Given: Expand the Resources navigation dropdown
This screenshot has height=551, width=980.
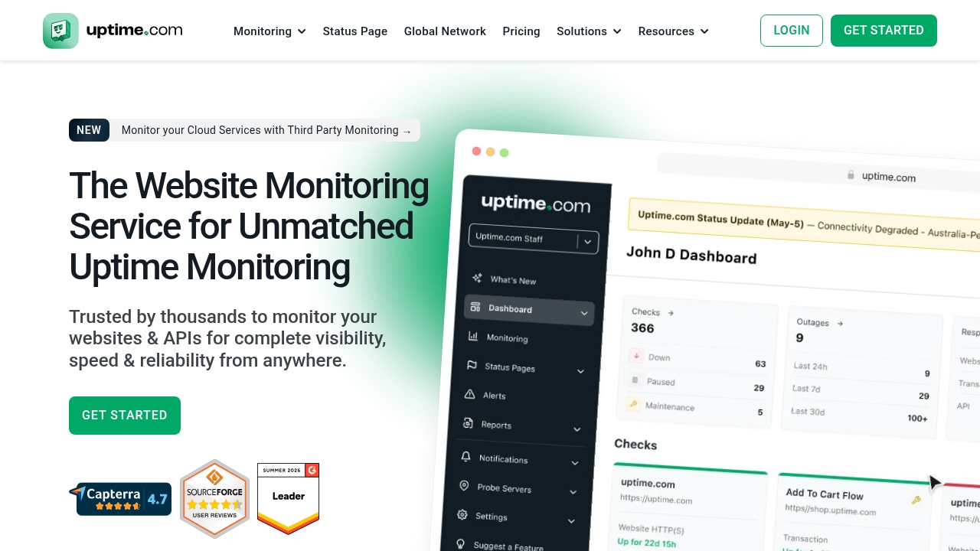Looking at the screenshot, I should 674,31.
